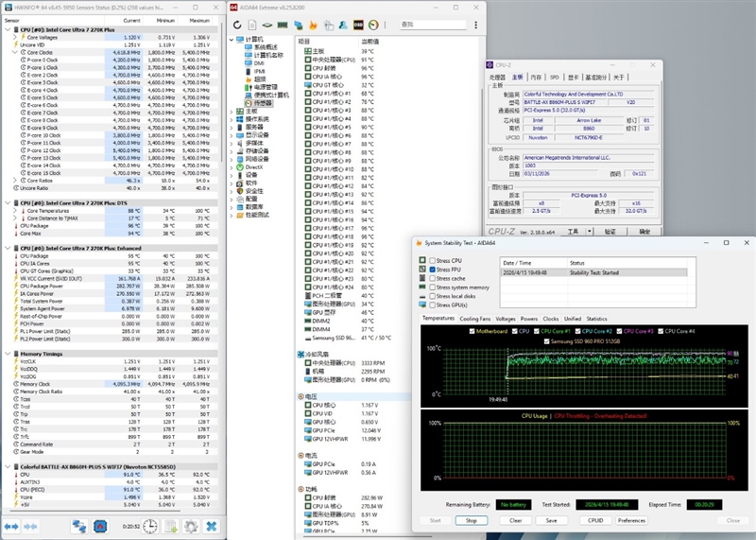Enable the Stress CPU checkbox

pyautogui.click(x=433, y=261)
